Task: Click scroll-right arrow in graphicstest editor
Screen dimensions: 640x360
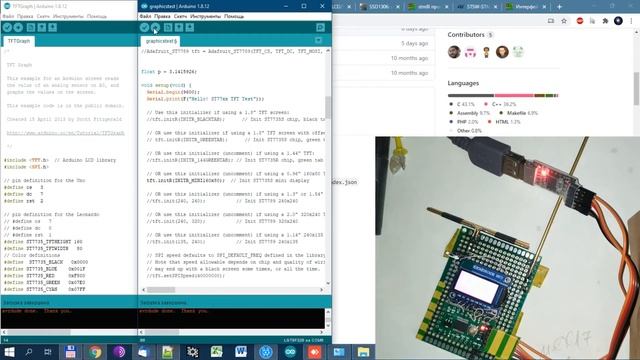Action: click(x=322, y=290)
